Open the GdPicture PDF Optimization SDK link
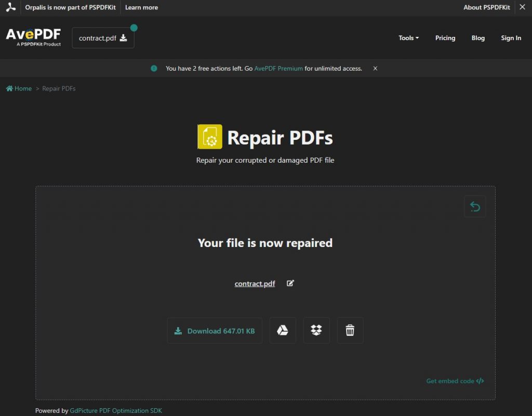 [x=115, y=410]
